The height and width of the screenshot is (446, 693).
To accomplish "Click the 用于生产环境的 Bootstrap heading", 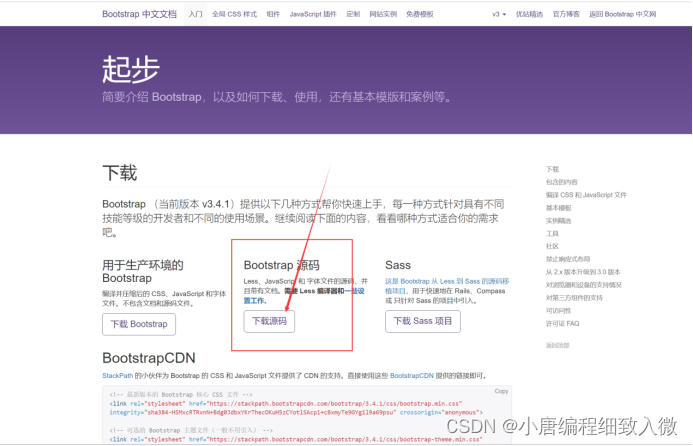I will 143,271.
